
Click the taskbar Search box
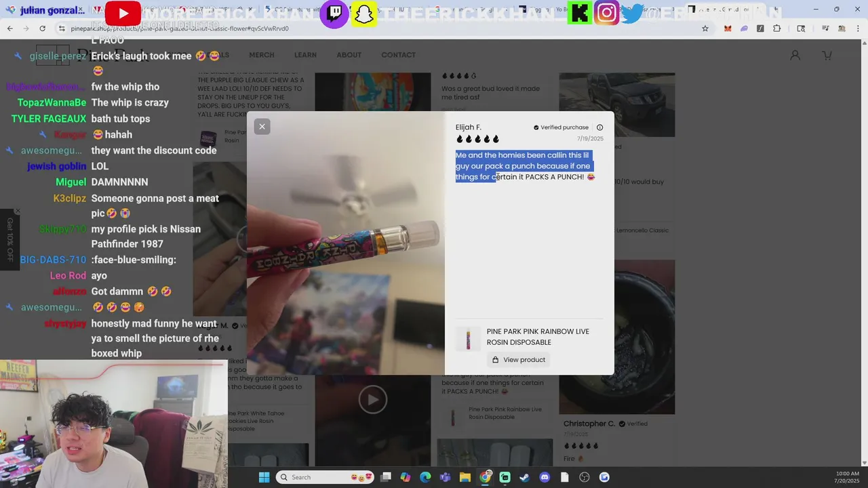click(x=326, y=477)
